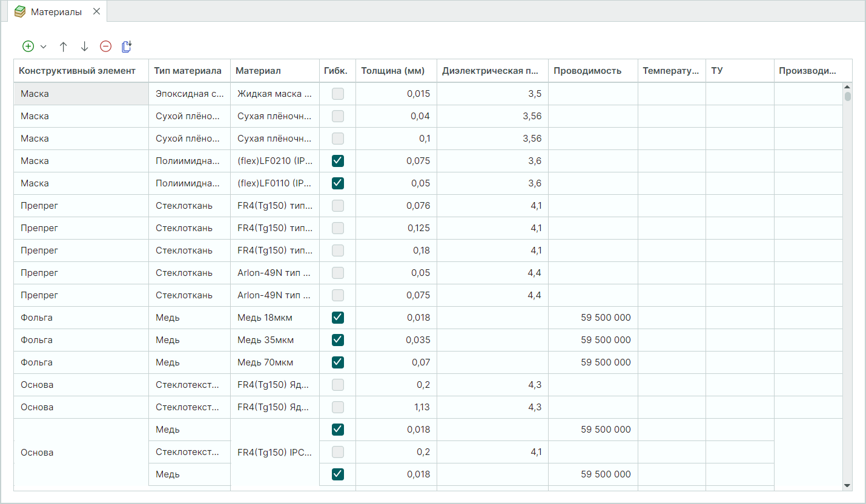Select the Материалы tab
The image size is (866, 504).
(56, 11)
